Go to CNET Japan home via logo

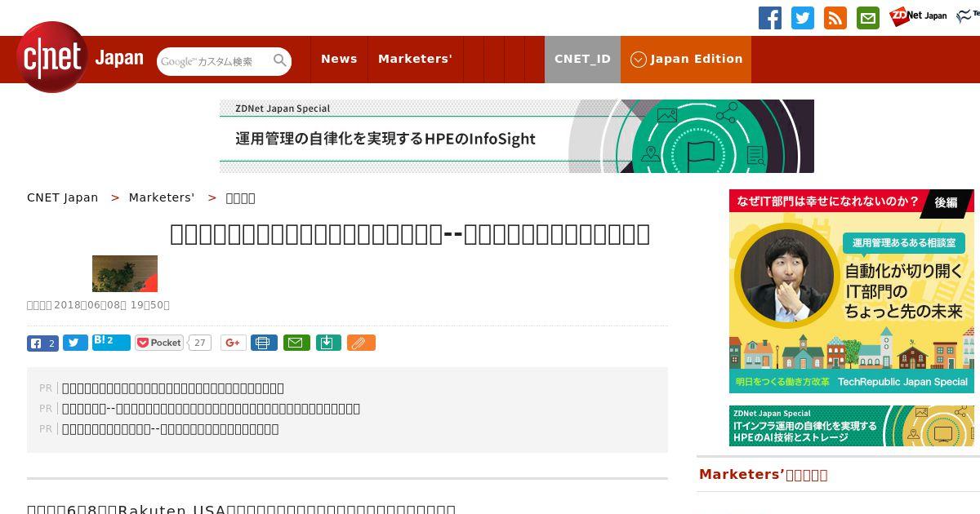point(80,57)
